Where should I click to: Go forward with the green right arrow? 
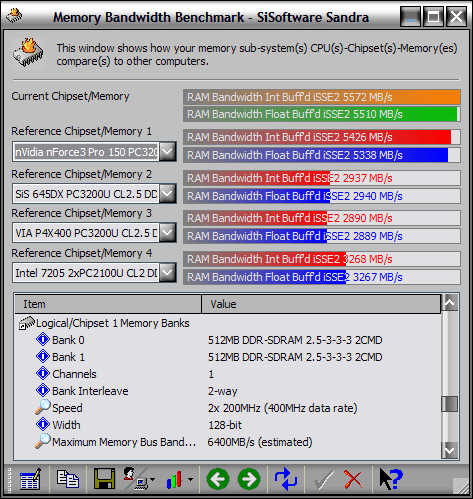[249, 479]
